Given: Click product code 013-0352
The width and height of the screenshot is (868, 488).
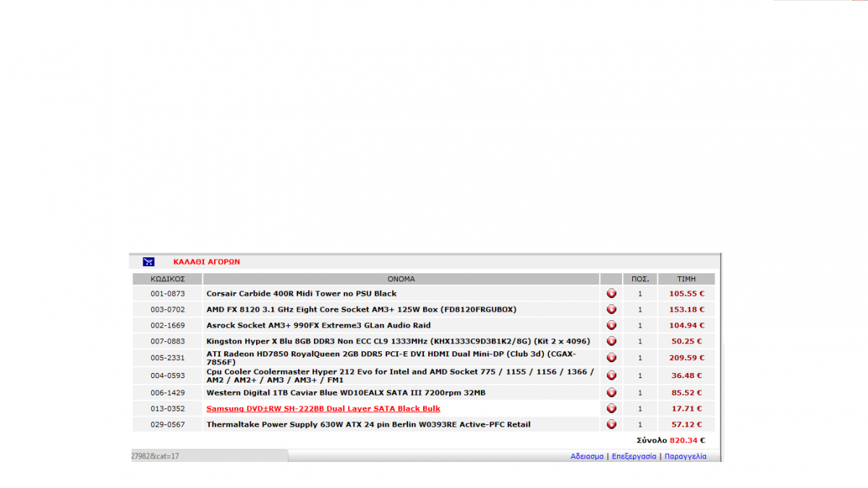Looking at the screenshot, I should tap(168, 408).
